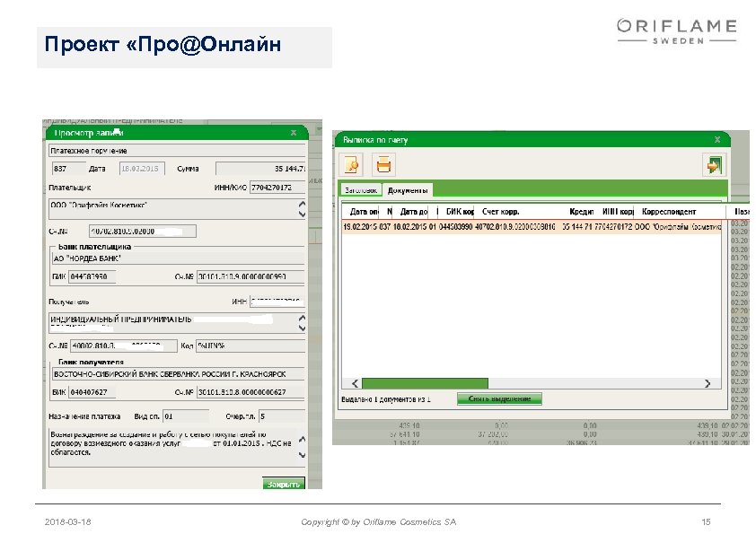756x534 pixels.
Task: Click the green horizontal scrollbar thumb
Action: (x=425, y=383)
